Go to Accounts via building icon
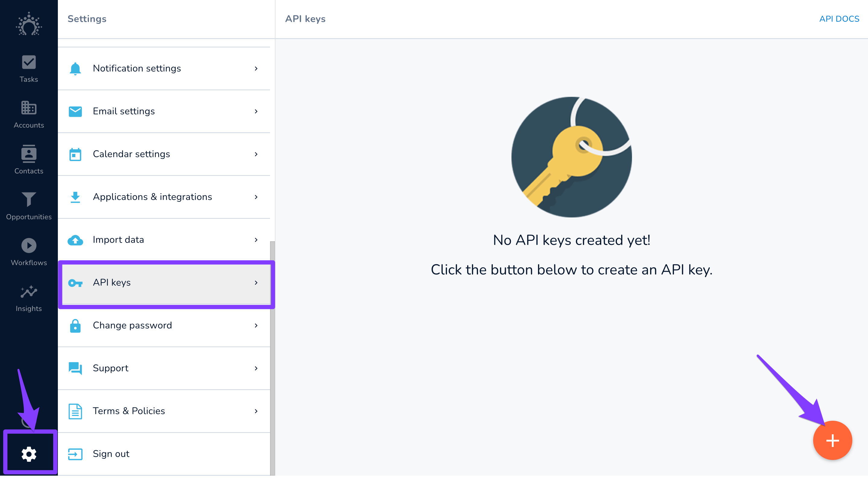Viewport: 868px width, 488px height. coord(29,108)
